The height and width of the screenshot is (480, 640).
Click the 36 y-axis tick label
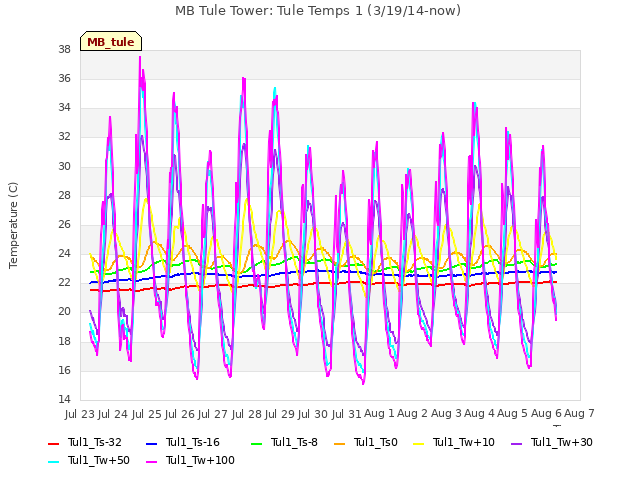[x=64, y=79]
